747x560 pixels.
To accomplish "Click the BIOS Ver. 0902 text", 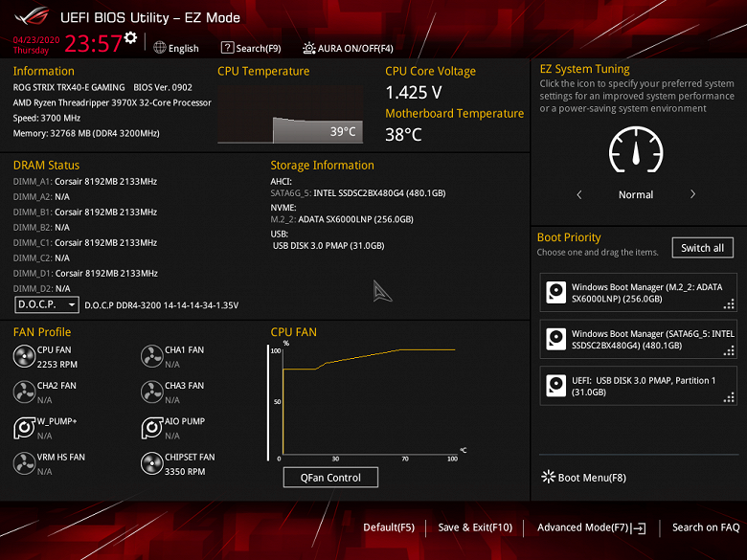I will [x=163, y=87].
